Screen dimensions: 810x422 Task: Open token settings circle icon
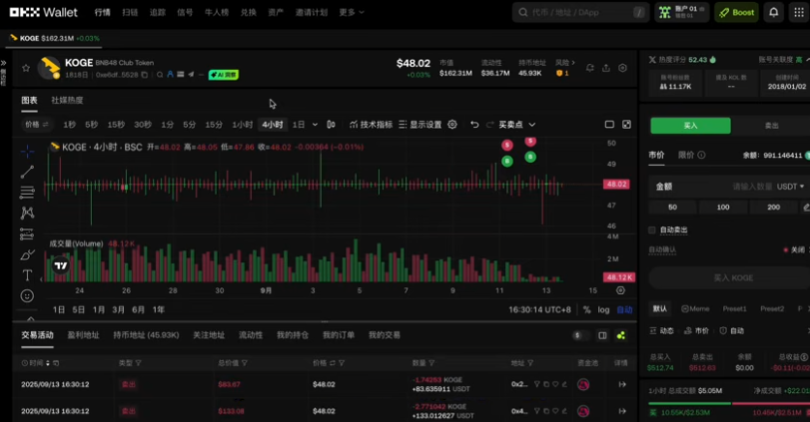tap(622, 68)
